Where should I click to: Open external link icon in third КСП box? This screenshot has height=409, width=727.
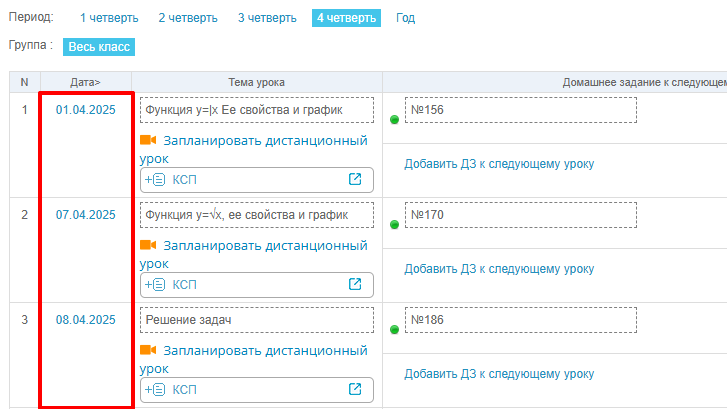click(x=354, y=389)
